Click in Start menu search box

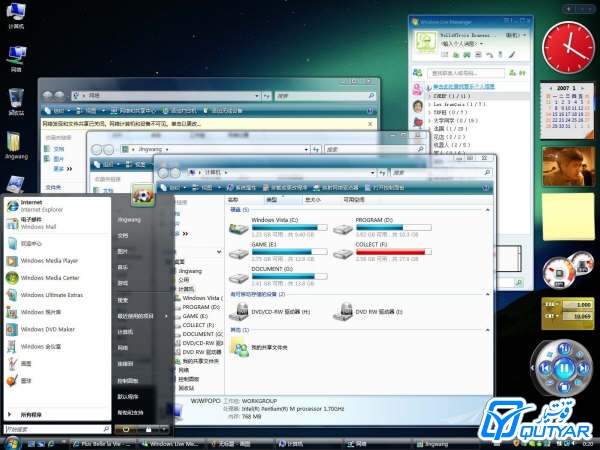[x=57, y=429]
